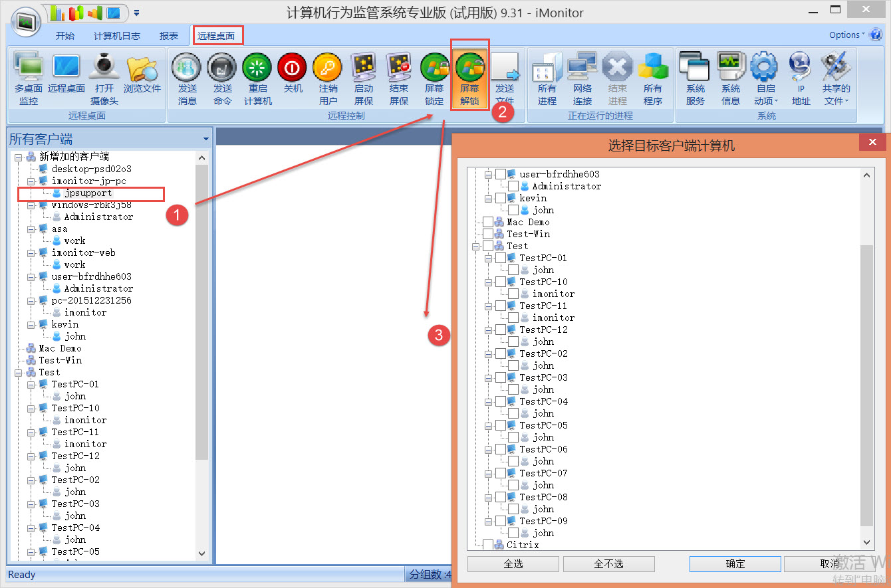The height and width of the screenshot is (588, 891).
Task: Select the log off user (注销用户) icon
Action: coord(328,80)
